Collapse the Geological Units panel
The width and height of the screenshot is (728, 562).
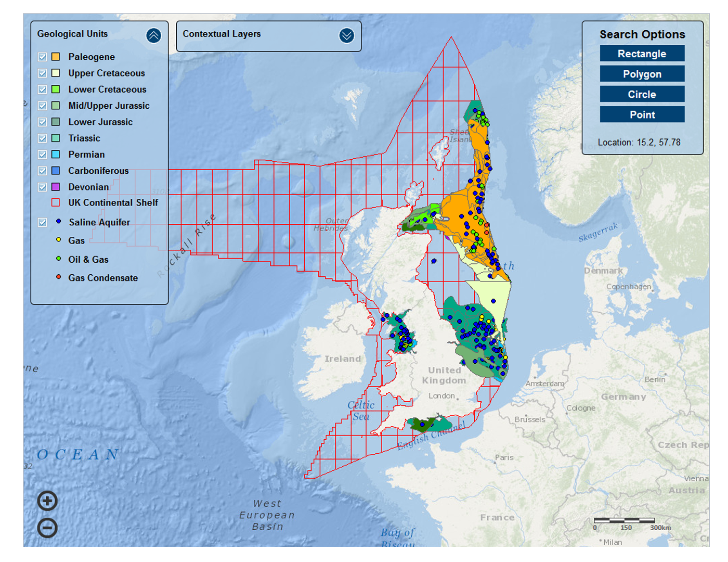[153, 35]
